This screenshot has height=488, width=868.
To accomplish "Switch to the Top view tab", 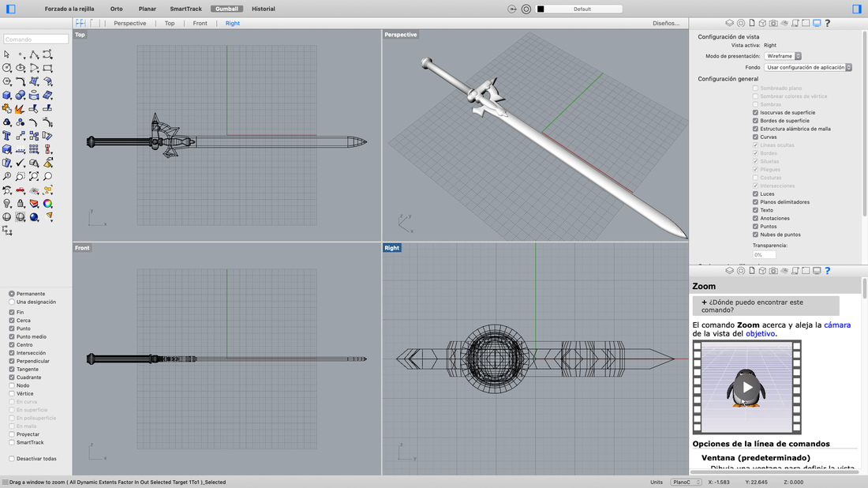I will coord(170,23).
